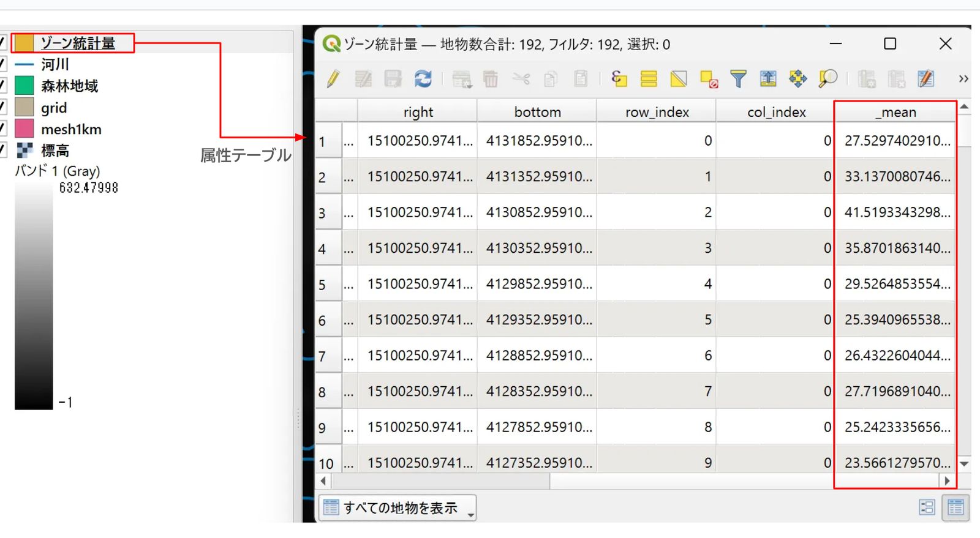Select all features in the table
Viewport: 980px width, 538px height.
(x=649, y=79)
